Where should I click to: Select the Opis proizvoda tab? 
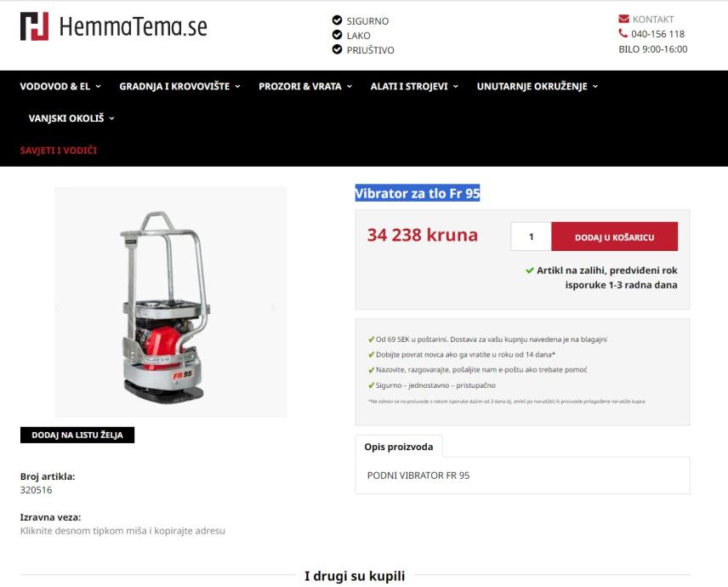(398, 447)
